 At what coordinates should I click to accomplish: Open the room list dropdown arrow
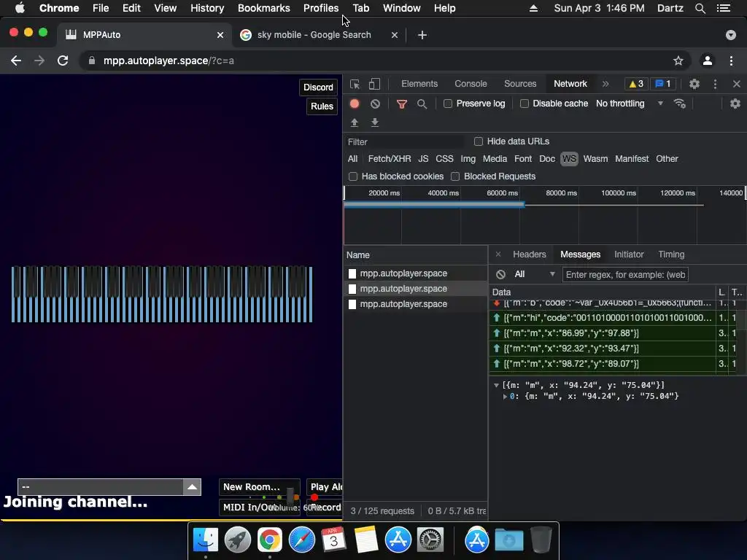192,486
